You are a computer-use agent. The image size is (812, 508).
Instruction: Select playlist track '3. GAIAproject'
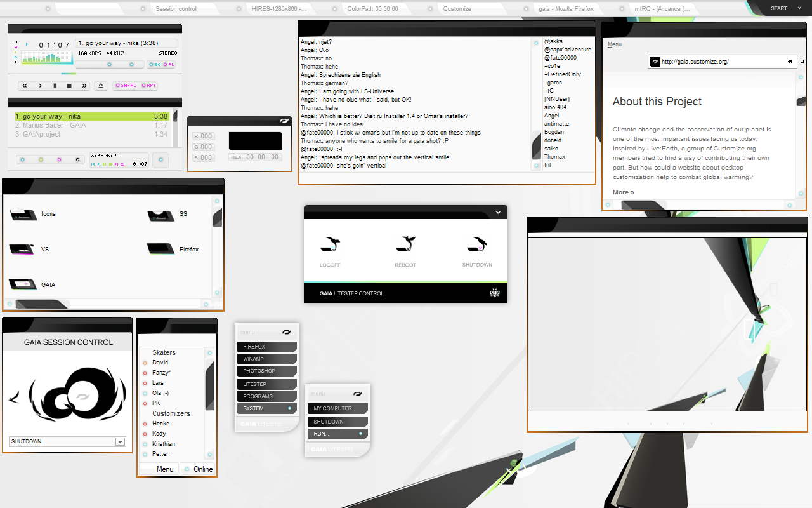[x=91, y=135]
